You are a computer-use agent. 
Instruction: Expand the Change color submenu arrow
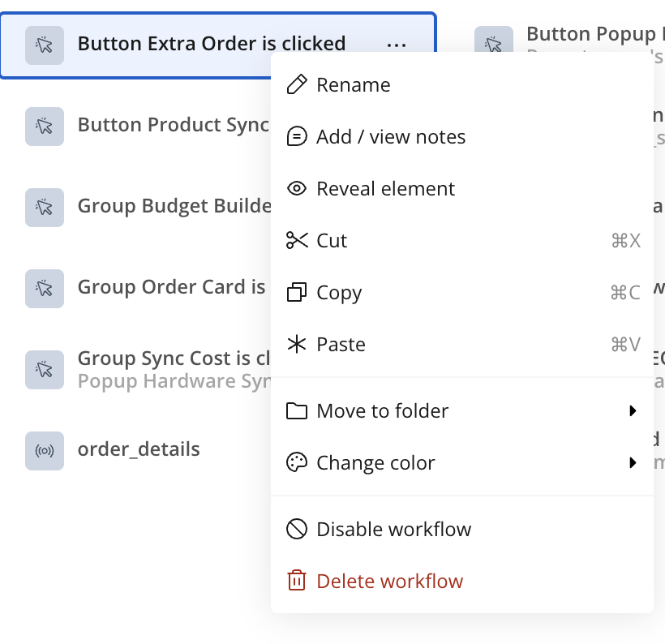coord(633,463)
